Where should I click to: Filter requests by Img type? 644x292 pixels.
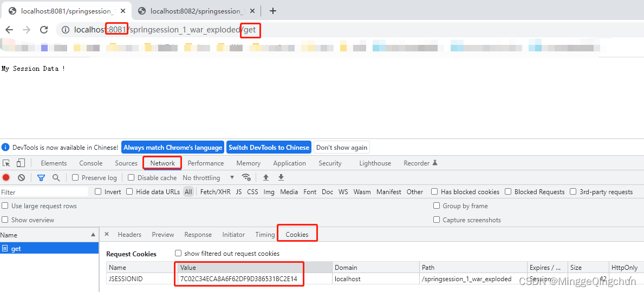point(269,191)
